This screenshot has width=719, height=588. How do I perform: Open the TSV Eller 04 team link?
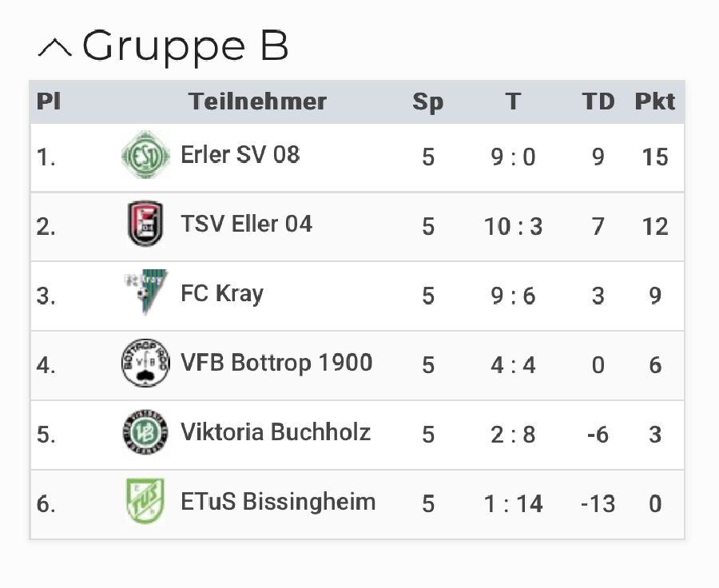coord(246,223)
